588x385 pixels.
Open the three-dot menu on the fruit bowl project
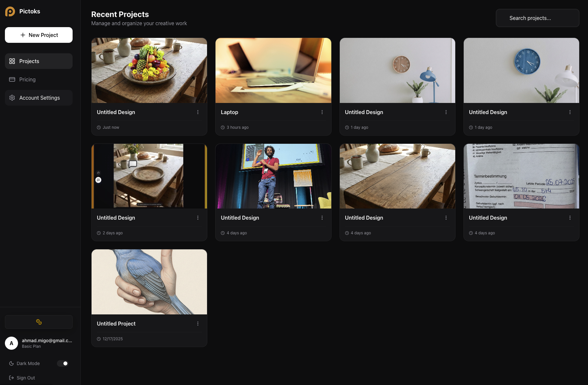[x=198, y=112]
